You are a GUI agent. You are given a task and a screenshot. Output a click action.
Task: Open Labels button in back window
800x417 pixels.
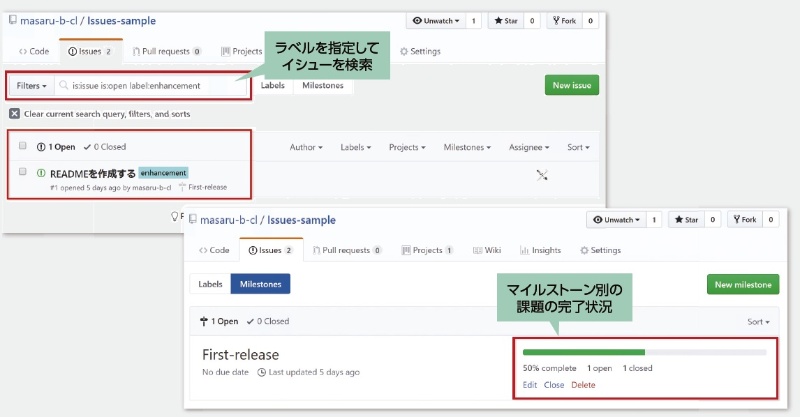pos(272,85)
